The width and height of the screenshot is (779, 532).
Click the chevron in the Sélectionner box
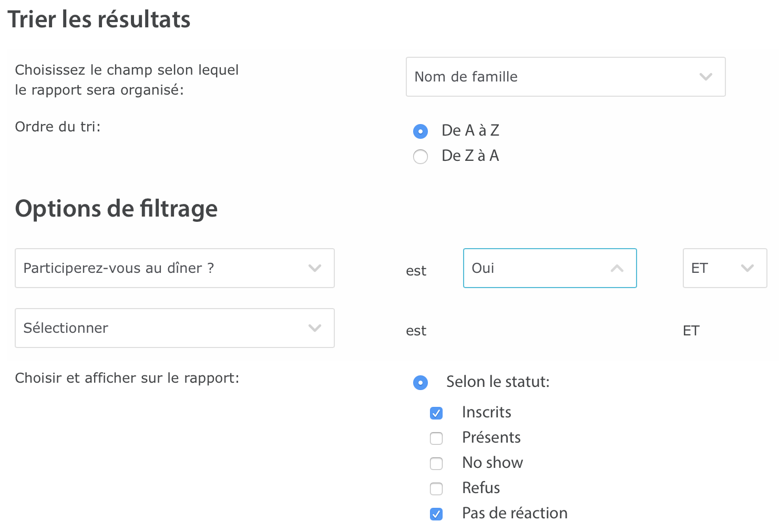315,328
